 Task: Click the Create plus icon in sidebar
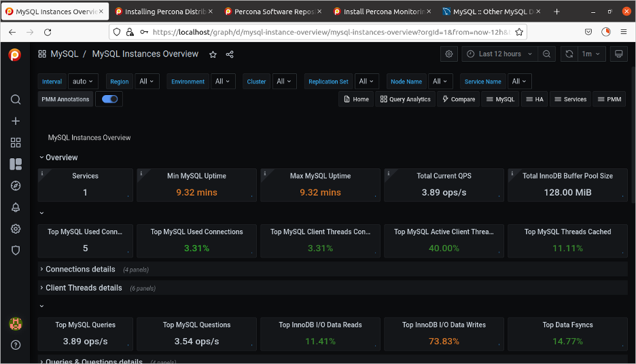pyautogui.click(x=16, y=121)
